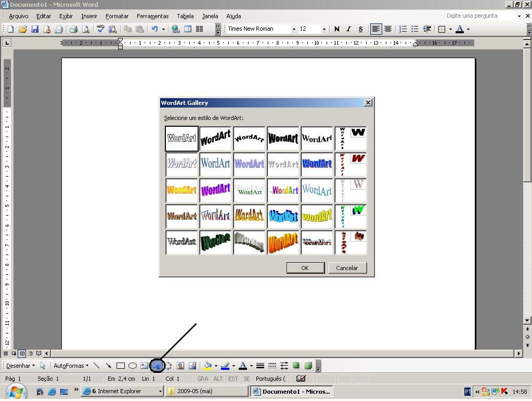The height and width of the screenshot is (401, 532).
Task: Insert a diagram or organization chart
Action: (168, 366)
